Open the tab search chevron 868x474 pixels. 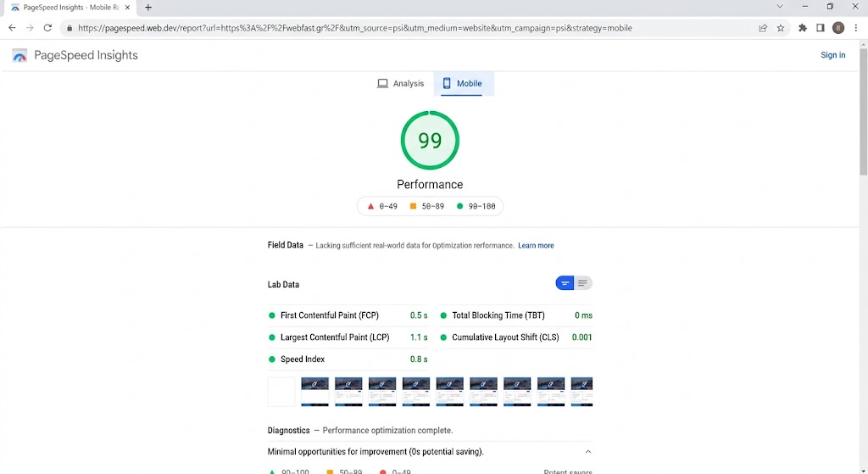pyautogui.click(x=780, y=7)
